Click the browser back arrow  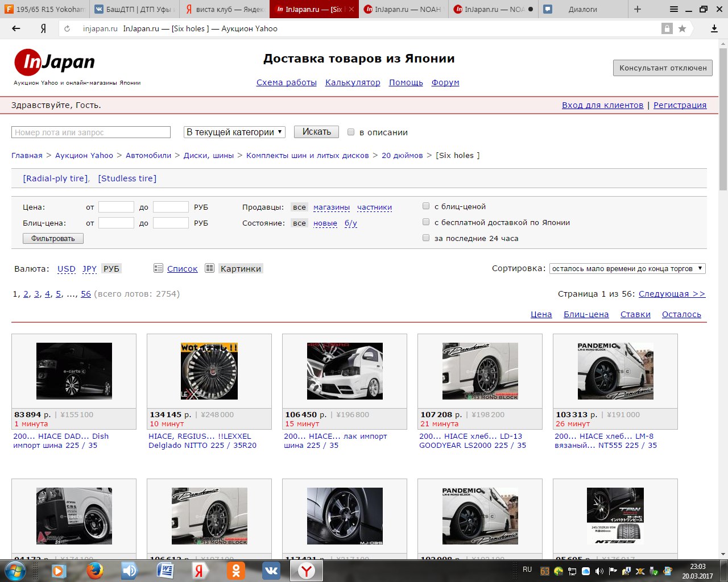tap(16, 28)
